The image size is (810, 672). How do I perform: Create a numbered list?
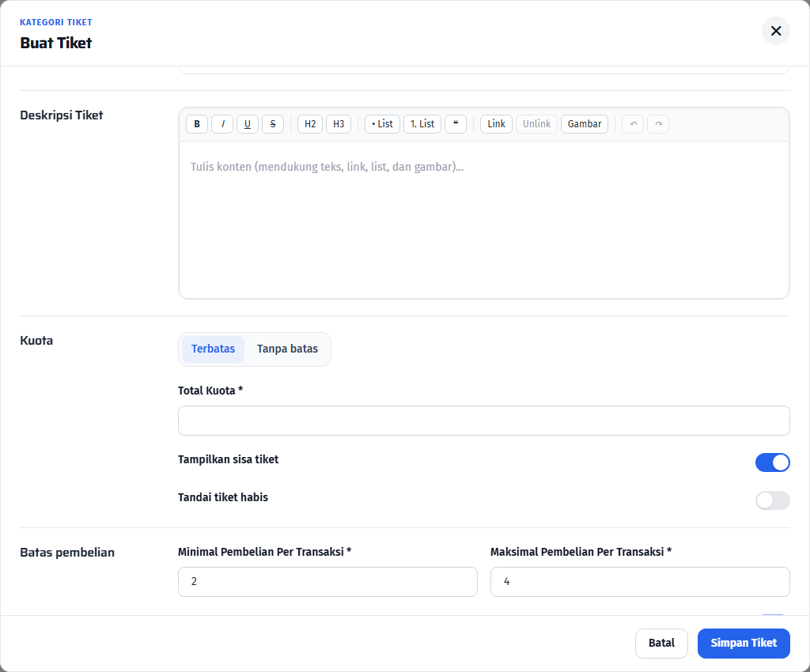point(422,124)
